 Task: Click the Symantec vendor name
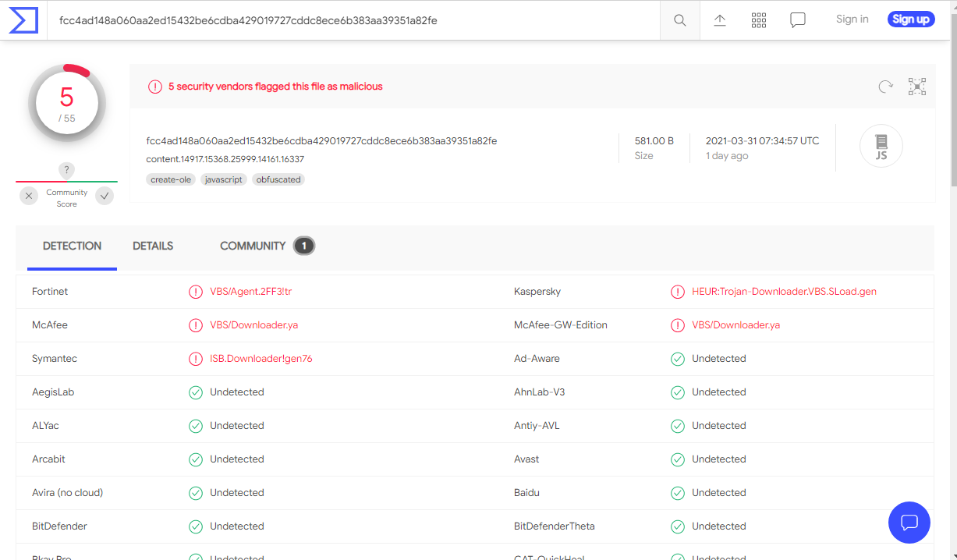coord(55,359)
